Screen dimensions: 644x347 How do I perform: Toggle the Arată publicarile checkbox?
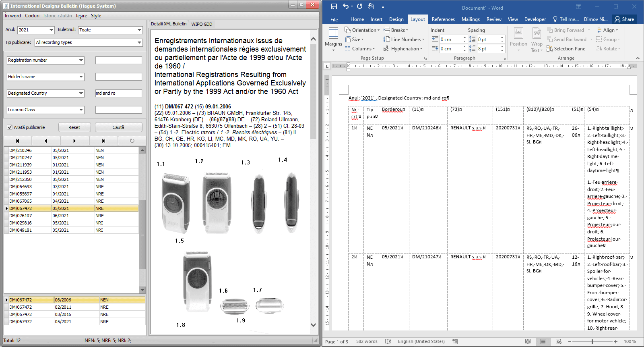pos(10,127)
